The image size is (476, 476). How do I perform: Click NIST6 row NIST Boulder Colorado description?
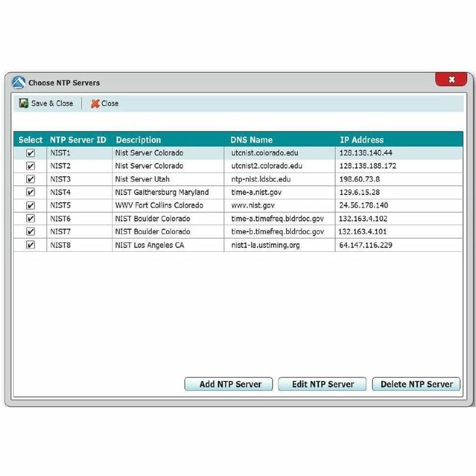coord(152,218)
